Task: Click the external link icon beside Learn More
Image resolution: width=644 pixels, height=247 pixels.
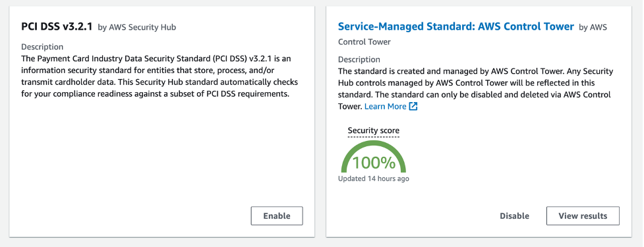Action: tap(413, 107)
